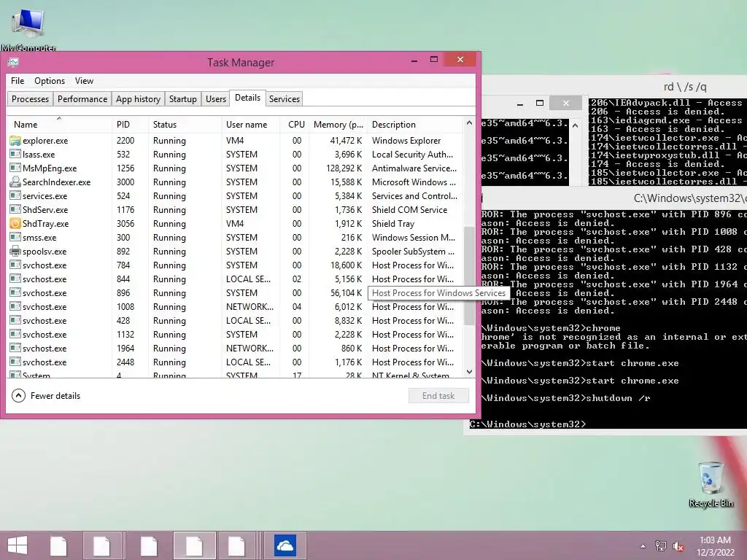Viewport: 747px width, 560px height.
Task: Click the lsass.exe process icon
Action: (15, 155)
